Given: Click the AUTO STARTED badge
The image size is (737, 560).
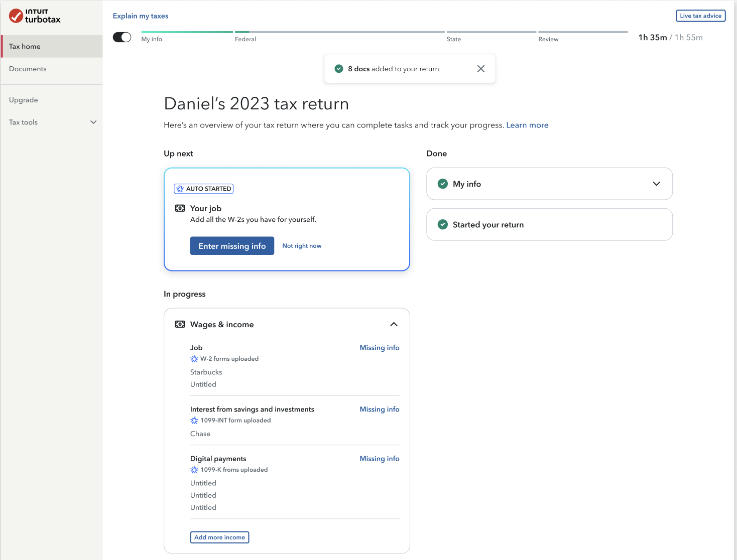Looking at the screenshot, I should [x=203, y=189].
